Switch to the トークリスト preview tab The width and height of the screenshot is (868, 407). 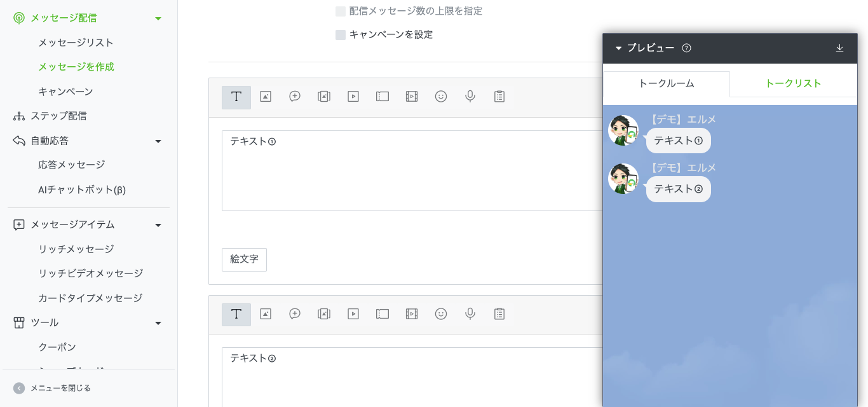click(793, 83)
